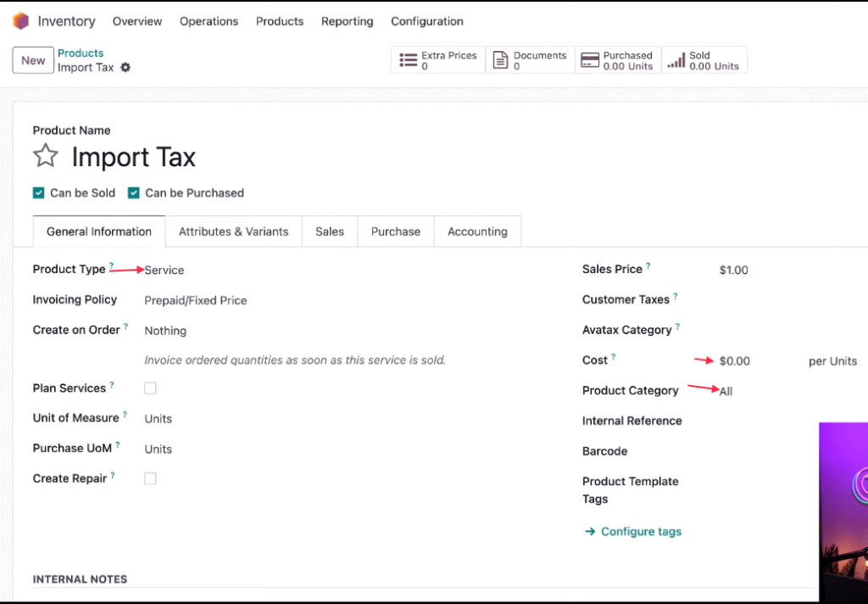Viewport: 868px width, 604px height.
Task: Open help tooltip next to Cost
Action: coord(614,357)
